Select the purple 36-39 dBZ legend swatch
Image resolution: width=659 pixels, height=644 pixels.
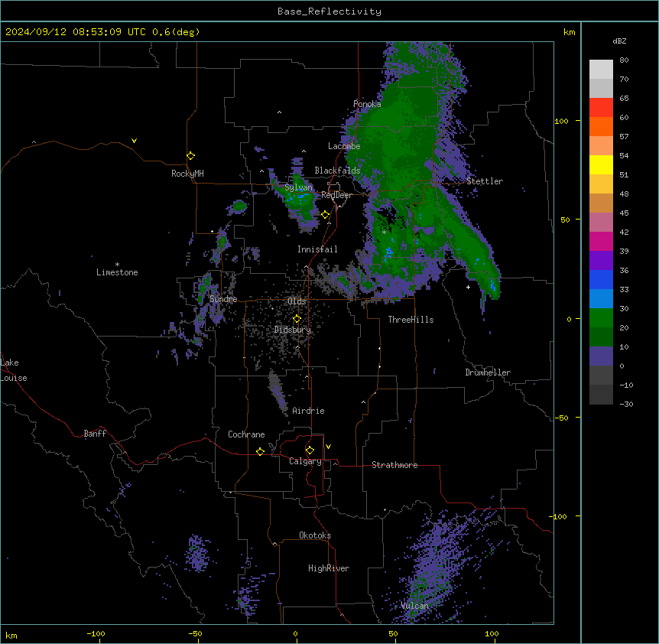[601, 261]
